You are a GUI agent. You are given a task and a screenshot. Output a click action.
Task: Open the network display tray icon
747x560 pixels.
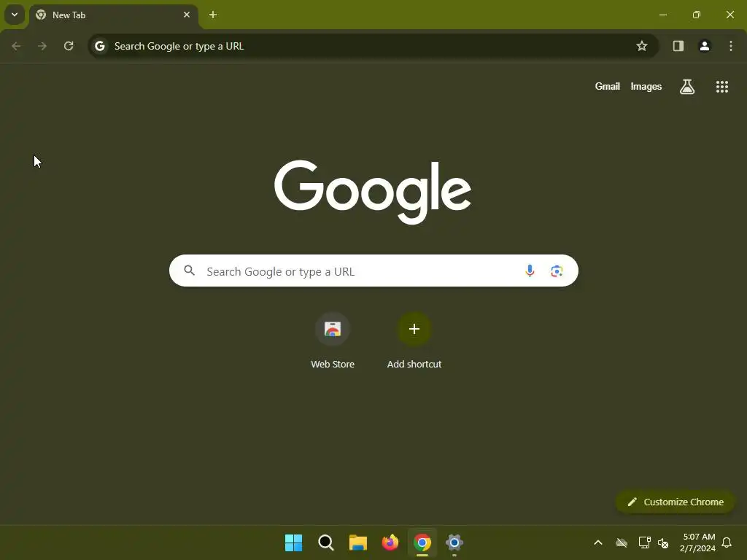coord(645,542)
